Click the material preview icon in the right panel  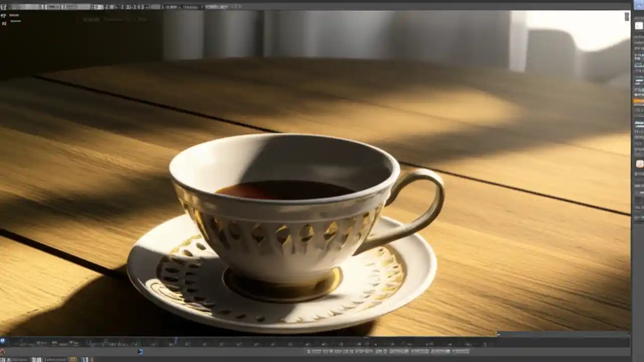coord(639,26)
